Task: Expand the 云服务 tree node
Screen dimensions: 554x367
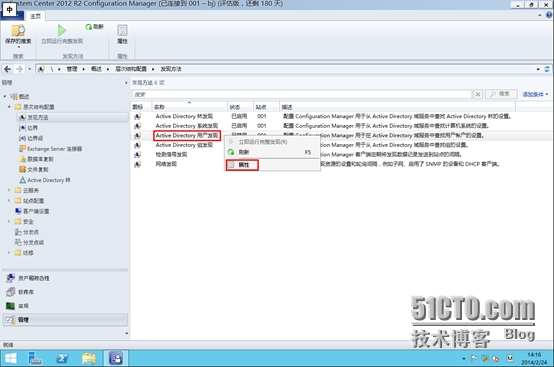Action: 9,190
